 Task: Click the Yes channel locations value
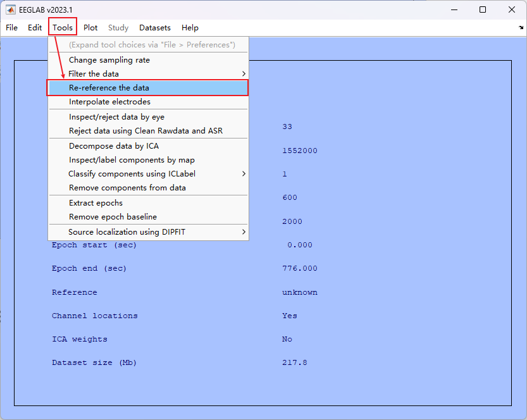pos(290,316)
